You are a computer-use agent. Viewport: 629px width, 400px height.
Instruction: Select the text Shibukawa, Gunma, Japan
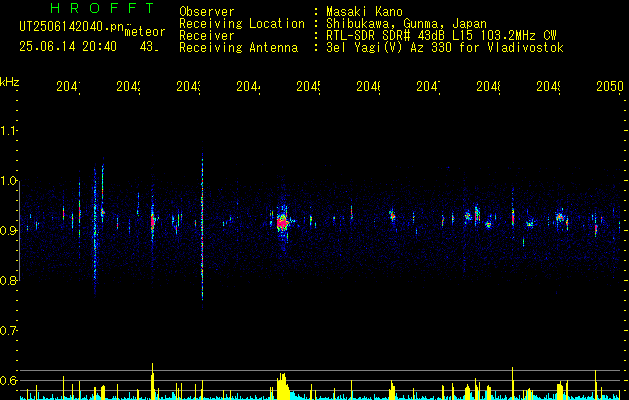406,24
